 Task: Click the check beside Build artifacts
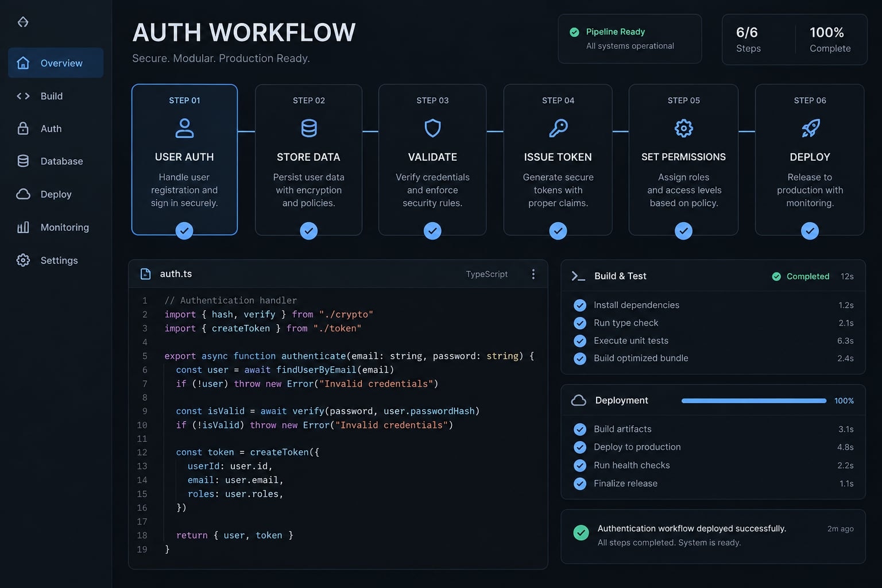(x=580, y=429)
